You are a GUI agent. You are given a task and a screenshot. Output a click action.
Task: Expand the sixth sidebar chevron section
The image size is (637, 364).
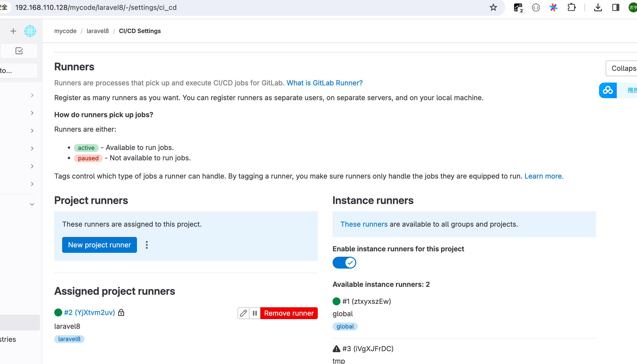pos(32,184)
